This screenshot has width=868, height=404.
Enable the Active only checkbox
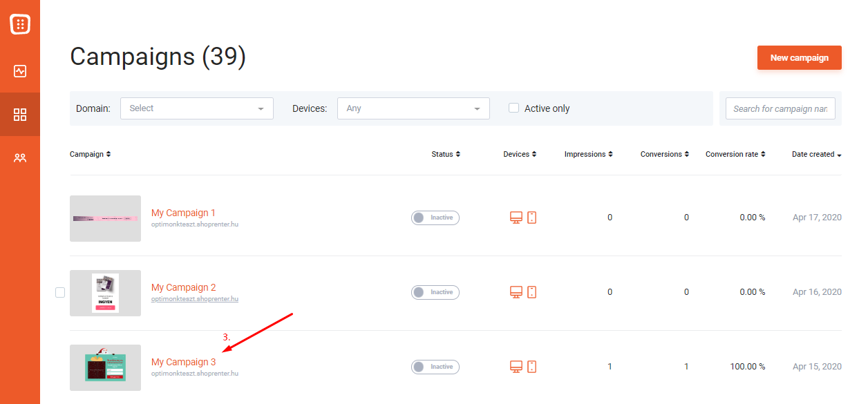click(513, 108)
